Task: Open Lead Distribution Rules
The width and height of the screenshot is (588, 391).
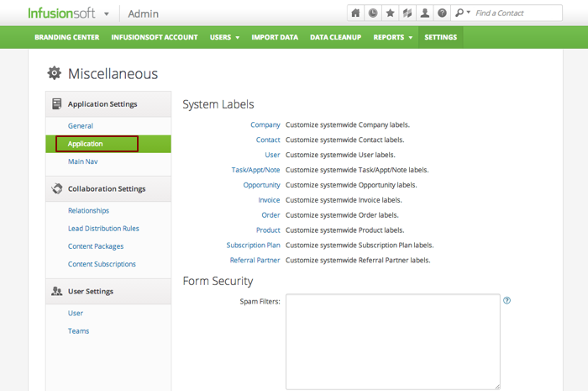Action: (103, 228)
